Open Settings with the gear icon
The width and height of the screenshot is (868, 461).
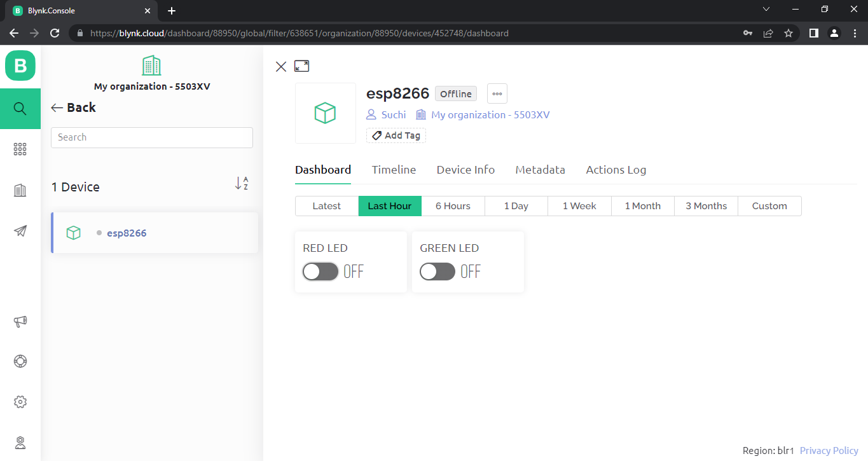point(20,402)
